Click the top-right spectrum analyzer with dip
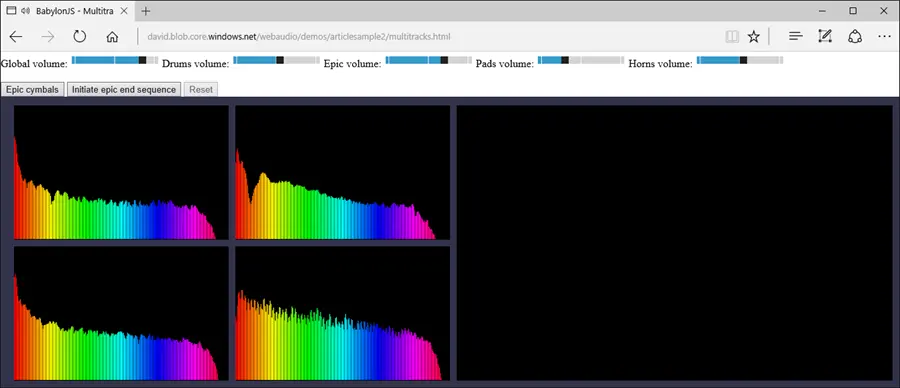This screenshot has height=388, width=900. [x=343, y=172]
